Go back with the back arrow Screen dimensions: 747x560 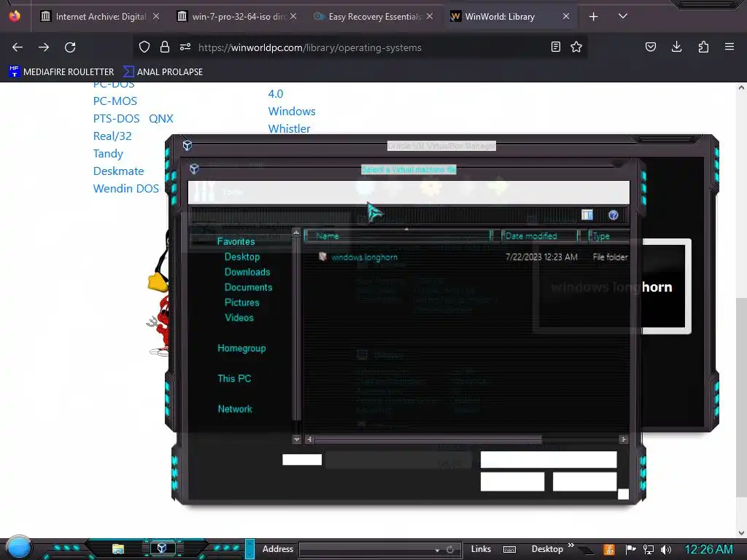(18, 47)
